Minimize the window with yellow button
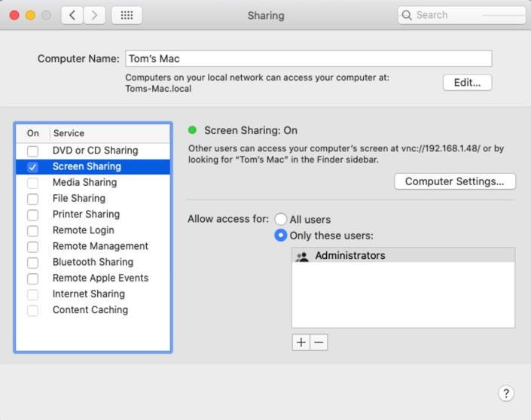 pos(30,15)
